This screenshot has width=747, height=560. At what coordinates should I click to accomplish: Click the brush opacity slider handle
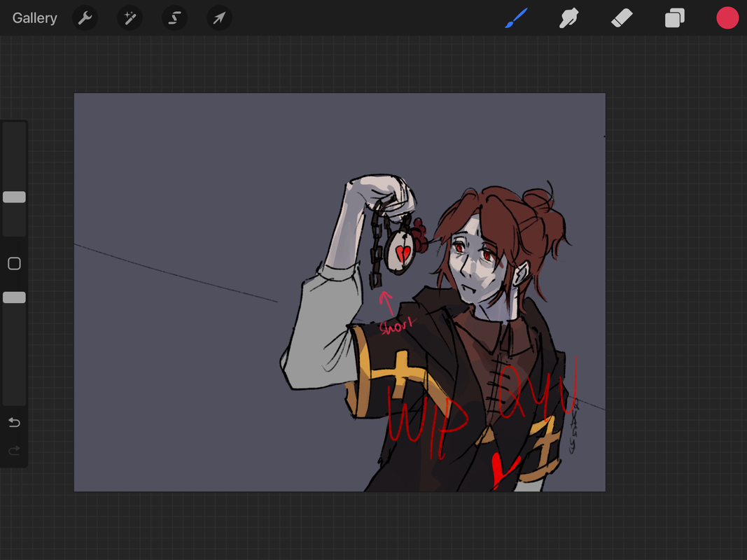coord(14,297)
